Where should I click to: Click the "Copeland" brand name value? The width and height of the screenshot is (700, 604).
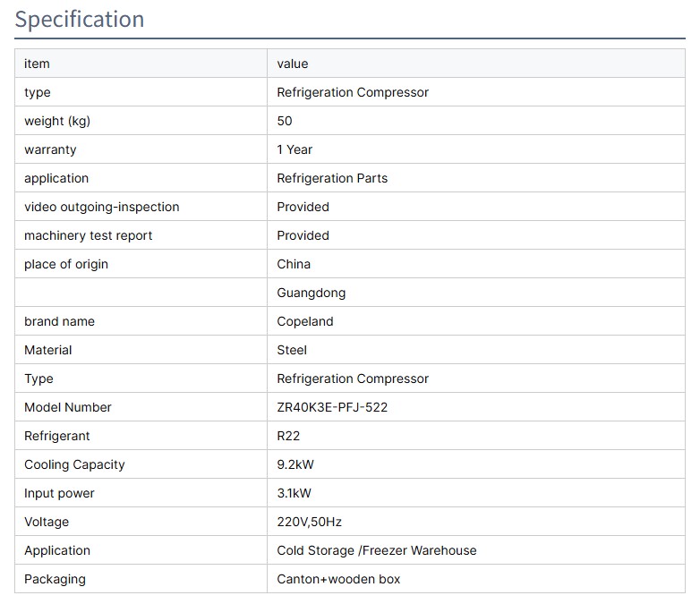click(304, 321)
